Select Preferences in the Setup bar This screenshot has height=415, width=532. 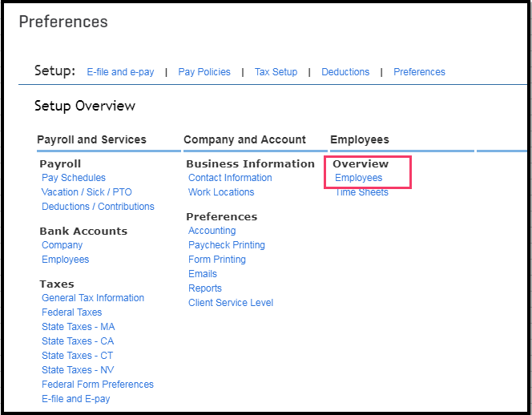(x=419, y=72)
